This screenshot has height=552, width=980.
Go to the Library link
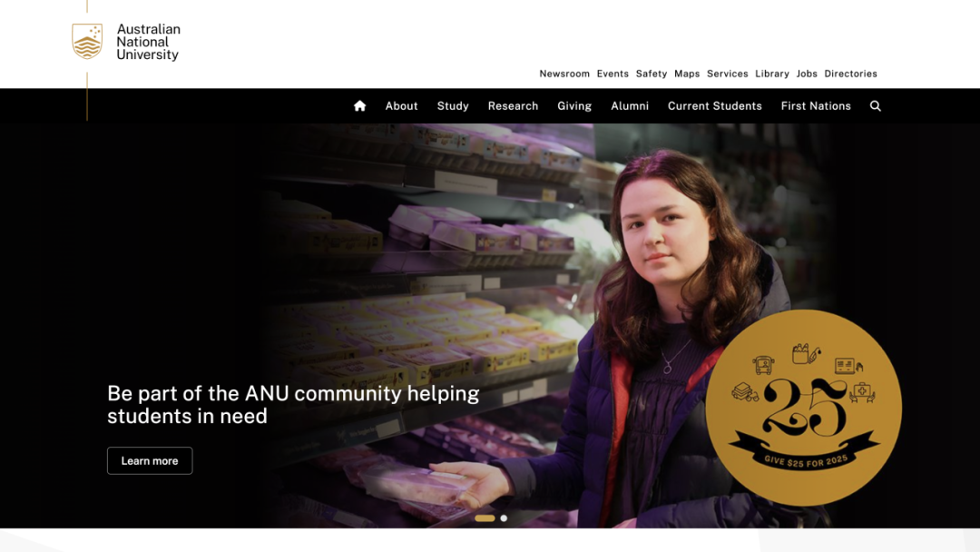(x=772, y=74)
